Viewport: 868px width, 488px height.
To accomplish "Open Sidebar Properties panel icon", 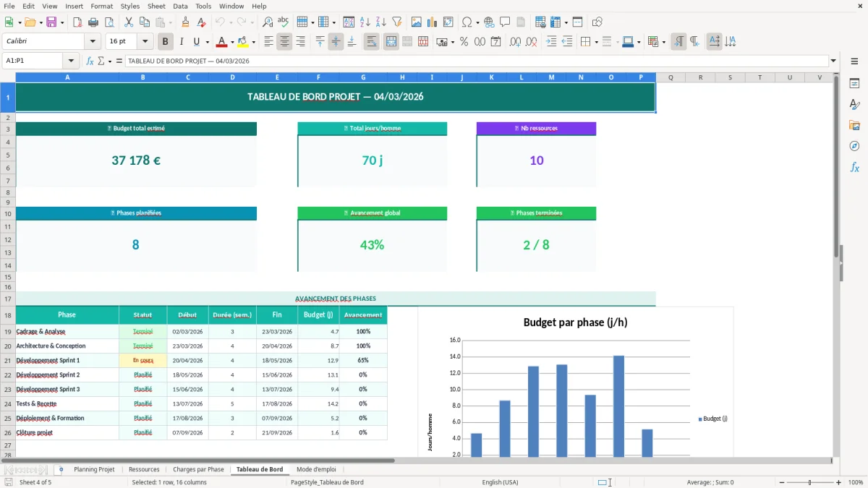I will coord(854,84).
